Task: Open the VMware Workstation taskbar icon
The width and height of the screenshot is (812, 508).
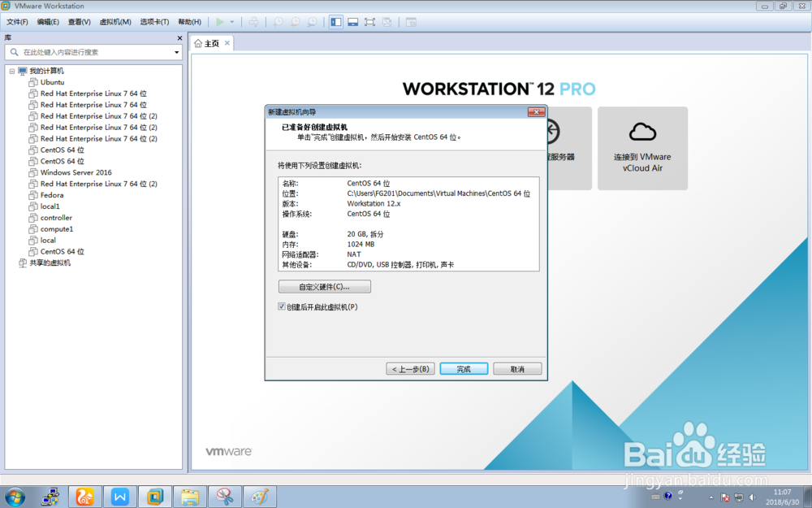Action: [155, 497]
